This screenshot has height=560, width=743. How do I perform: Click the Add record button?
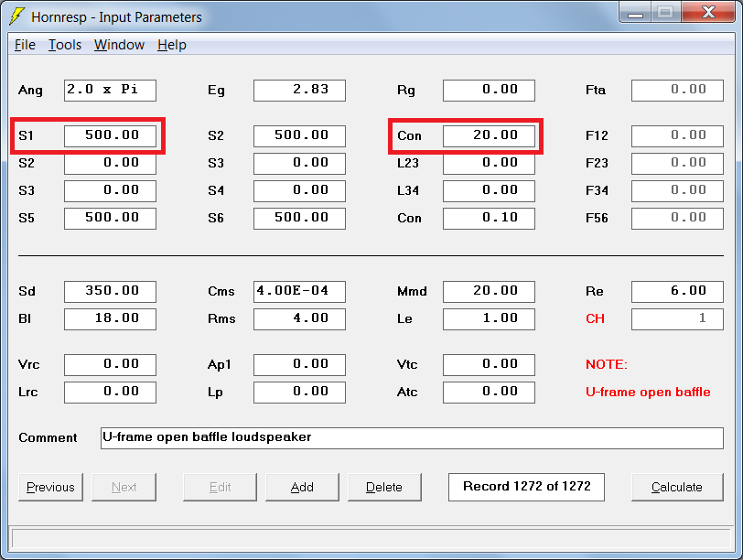pos(302,487)
